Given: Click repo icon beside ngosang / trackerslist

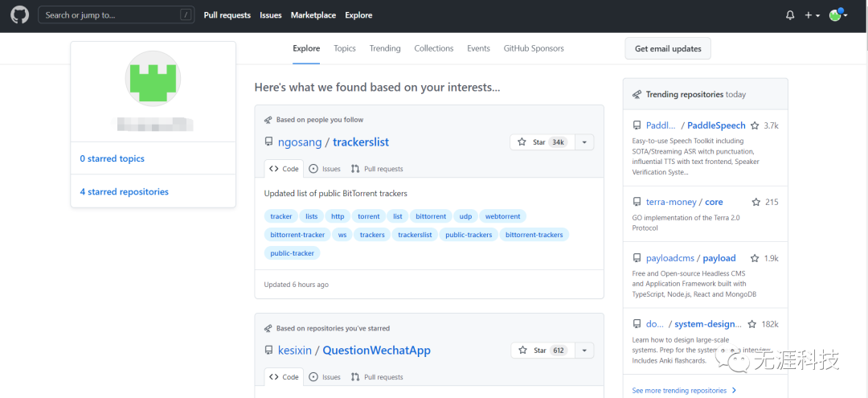Looking at the screenshot, I should click(268, 142).
